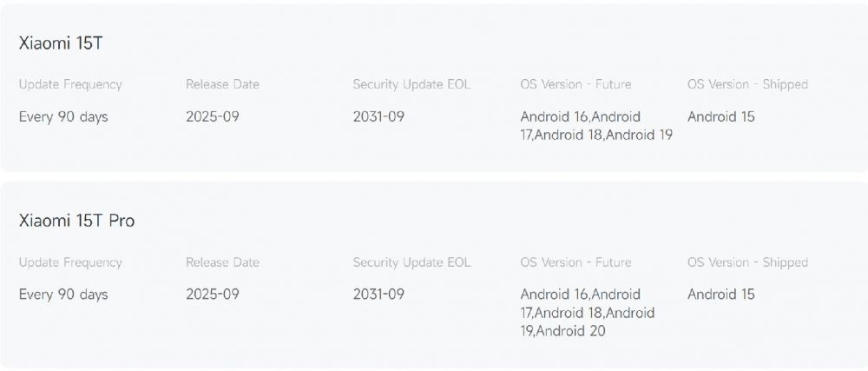Click Release Date label in Xiaomi 15T card
The image size is (868, 371).
coord(222,84)
